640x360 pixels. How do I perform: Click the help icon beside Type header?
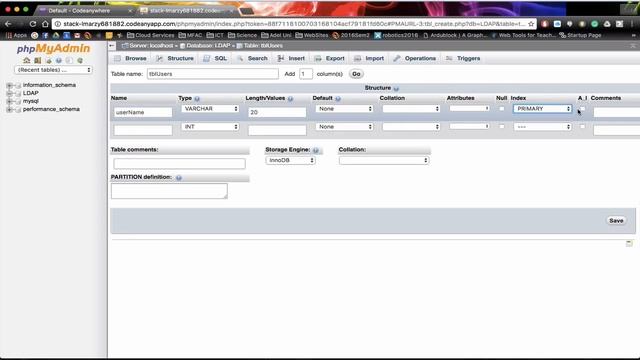(x=197, y=99)
